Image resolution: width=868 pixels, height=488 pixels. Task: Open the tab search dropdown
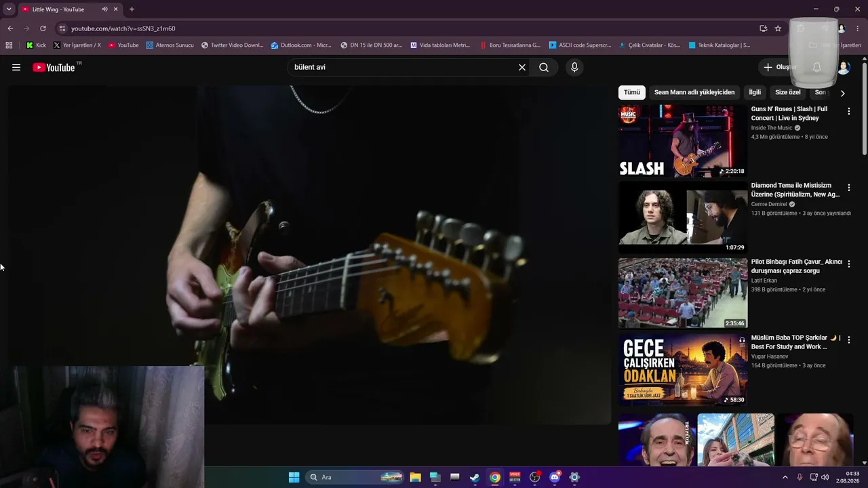pyautogui.click(x=9, y=9)
